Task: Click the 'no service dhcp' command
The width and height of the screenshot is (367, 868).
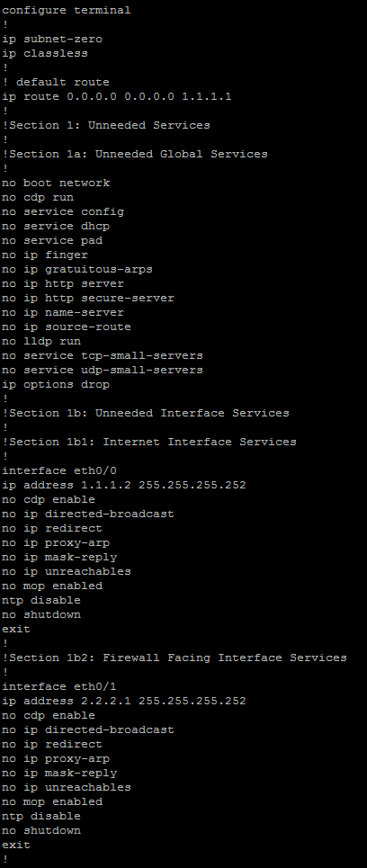Action: coord(56,226)
